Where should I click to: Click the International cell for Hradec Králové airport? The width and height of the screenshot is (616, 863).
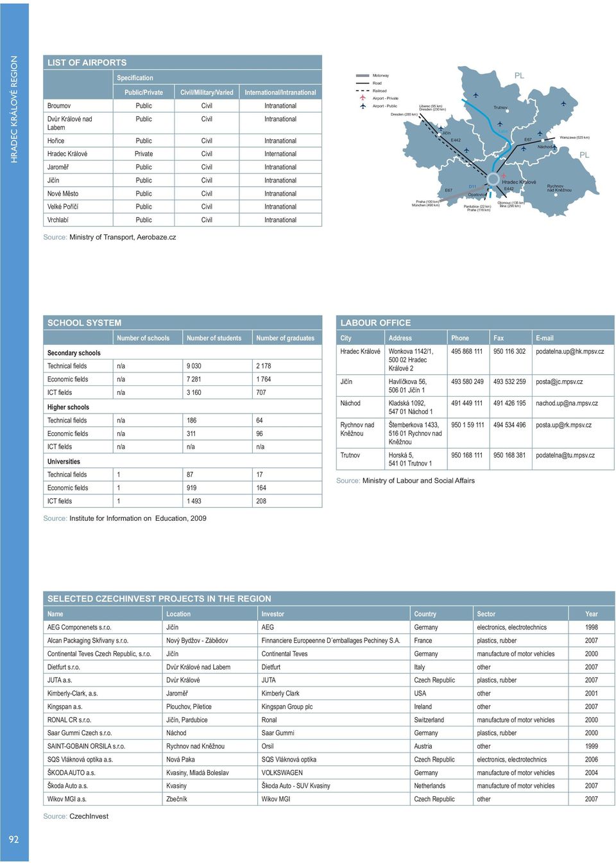[x=280, y=154]
